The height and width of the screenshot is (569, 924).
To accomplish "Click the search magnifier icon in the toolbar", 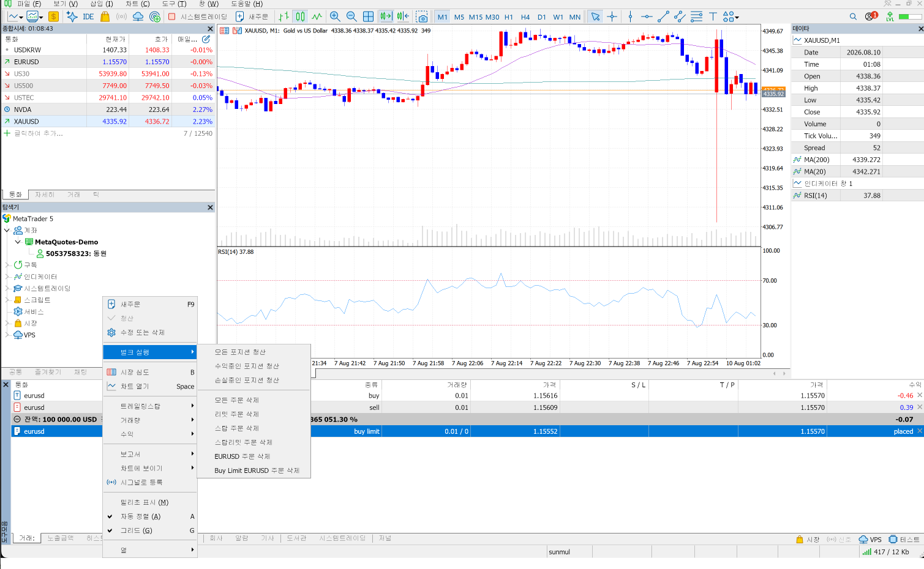I will click(x=853, y=17).
